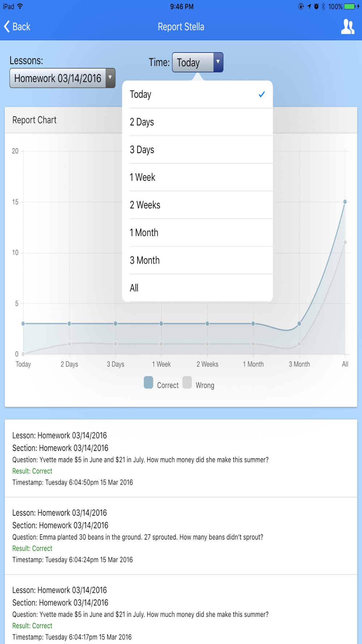
Task: Tap the users icon in the header
Action: [348, 27]
